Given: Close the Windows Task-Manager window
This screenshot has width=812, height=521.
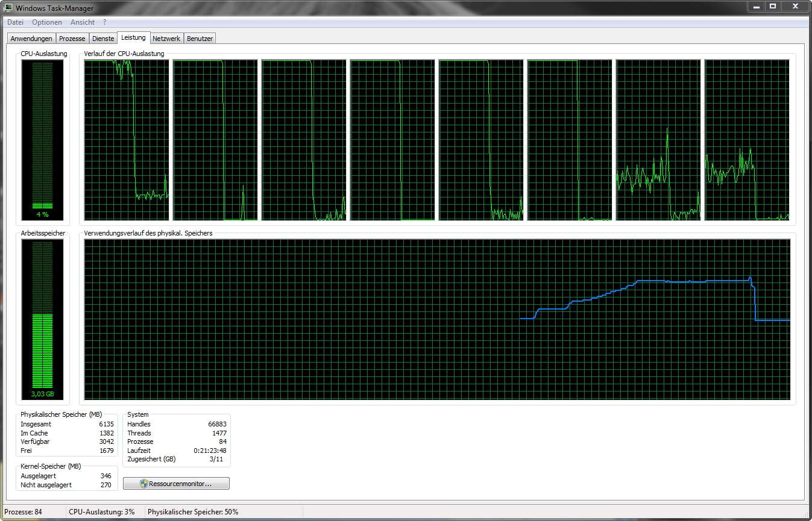Looking at the screenshot, I should click(x=795, y=6).
